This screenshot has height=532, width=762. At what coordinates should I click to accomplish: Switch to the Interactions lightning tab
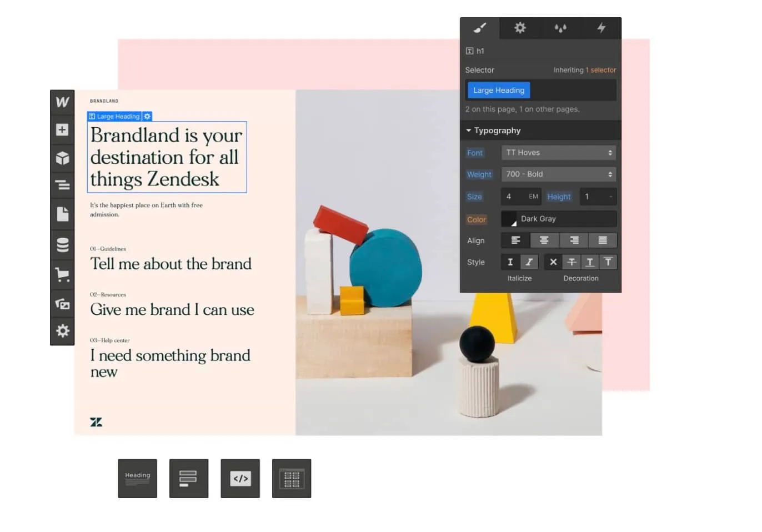click(x=601, y=28)
